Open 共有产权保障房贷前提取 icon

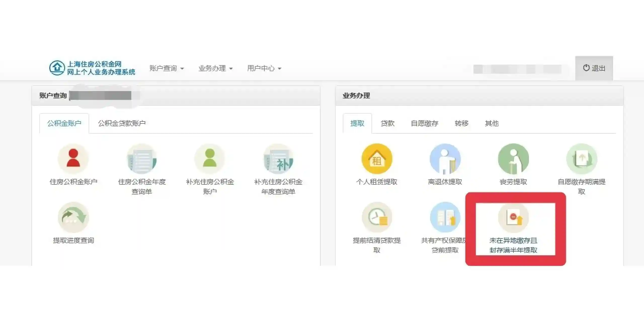click(x=445, y=217)
